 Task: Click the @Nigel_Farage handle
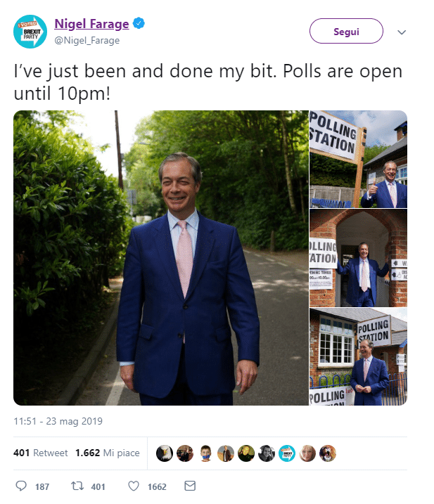tap(87, 40)
